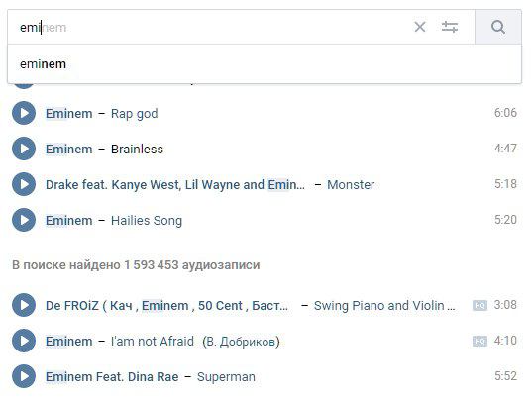Click the Hailies Song title
Screen dimensions: 532x400
coord(147,221)
